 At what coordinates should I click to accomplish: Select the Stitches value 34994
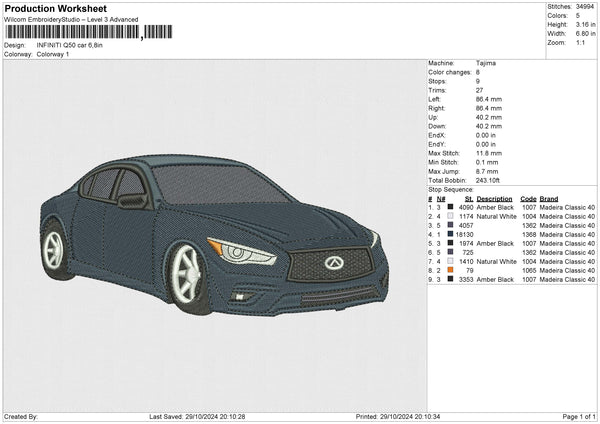(585, 7)
